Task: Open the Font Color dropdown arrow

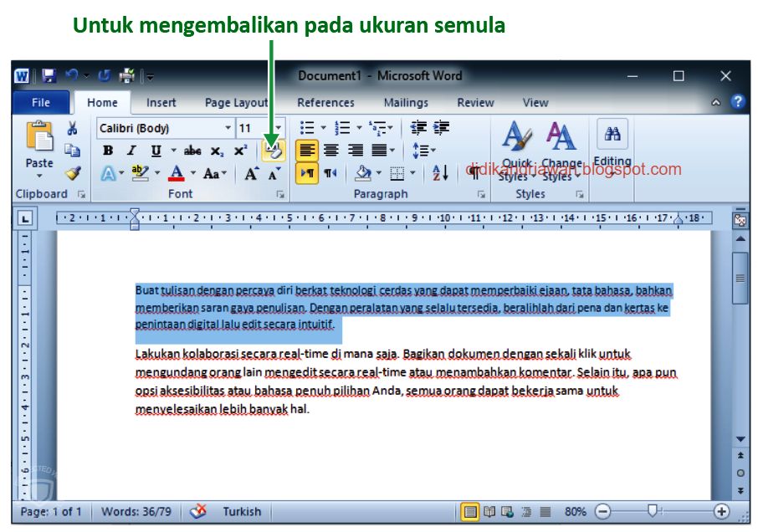Action: tap(192, 171)
